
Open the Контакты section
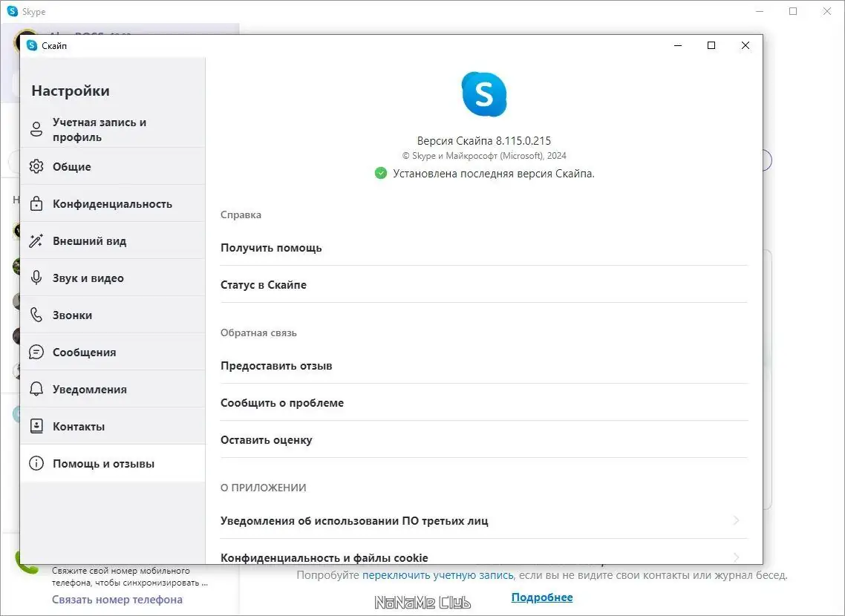(x=113, y=426)
